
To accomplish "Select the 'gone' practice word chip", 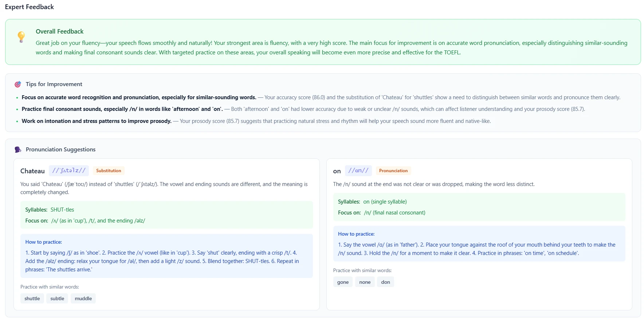I will (343, 282).
